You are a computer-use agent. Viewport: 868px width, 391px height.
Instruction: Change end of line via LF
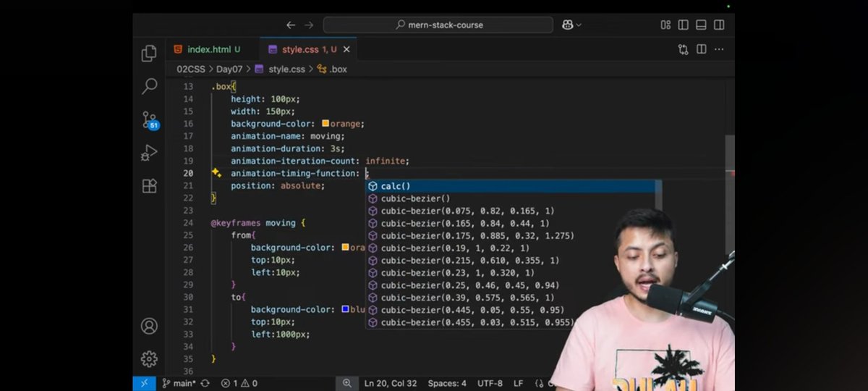click(519, 383)
